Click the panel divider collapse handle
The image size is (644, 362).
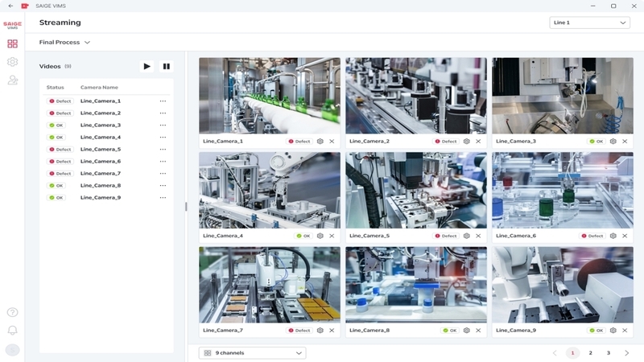[x=186, y=207]
